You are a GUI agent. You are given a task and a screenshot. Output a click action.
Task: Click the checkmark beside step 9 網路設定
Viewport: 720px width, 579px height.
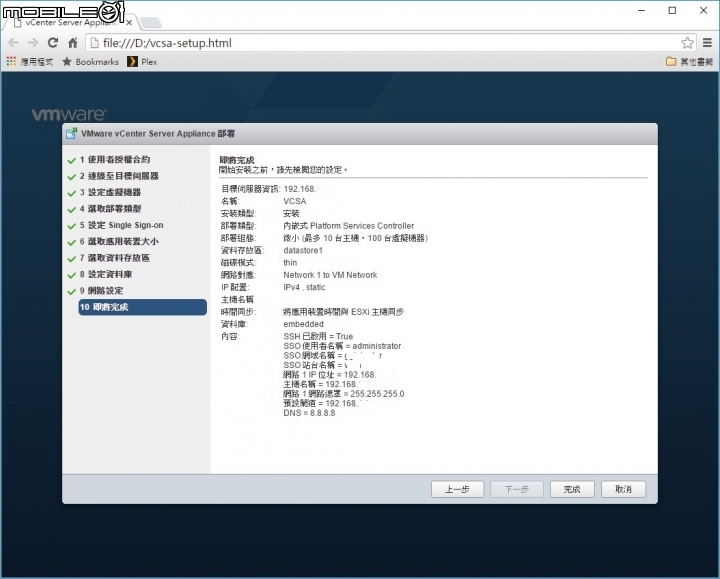[71, 292]
